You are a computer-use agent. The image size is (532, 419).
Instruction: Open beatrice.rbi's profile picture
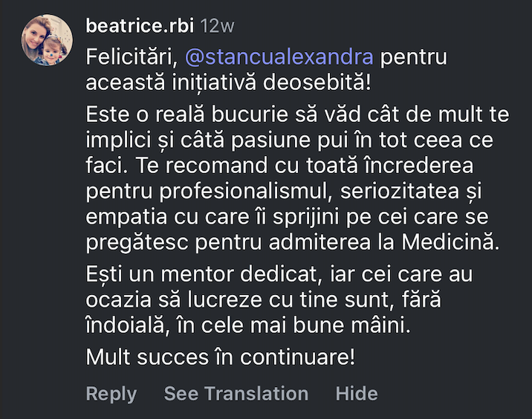point(48,40)
